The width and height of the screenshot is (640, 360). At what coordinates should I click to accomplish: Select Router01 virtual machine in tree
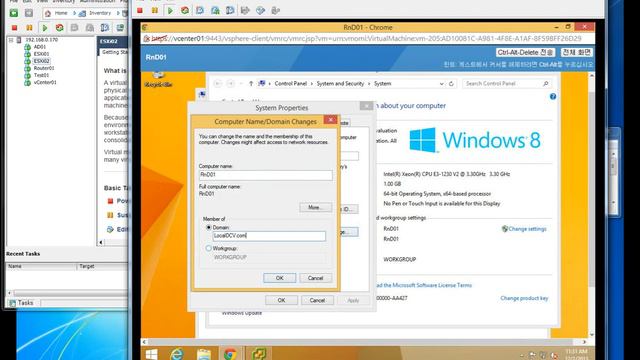click(x=44, y=68)
